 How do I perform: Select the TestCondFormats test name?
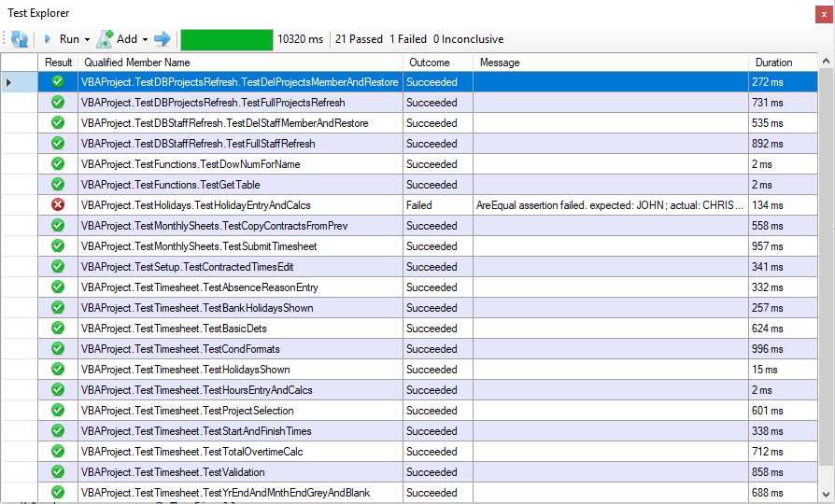180,349
